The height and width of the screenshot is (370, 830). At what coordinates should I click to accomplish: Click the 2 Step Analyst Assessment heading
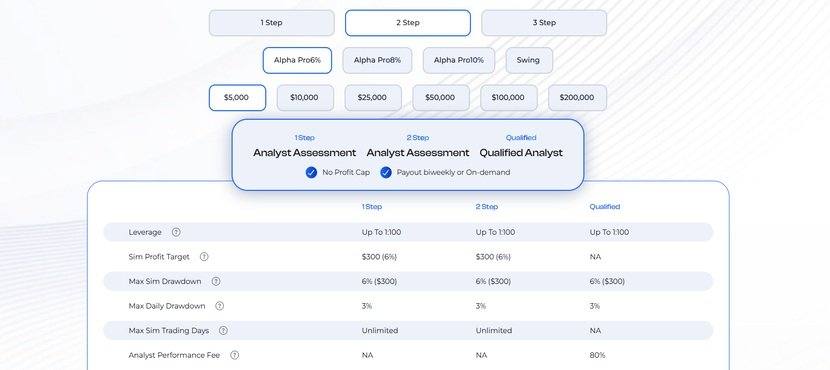click(418, 153)
